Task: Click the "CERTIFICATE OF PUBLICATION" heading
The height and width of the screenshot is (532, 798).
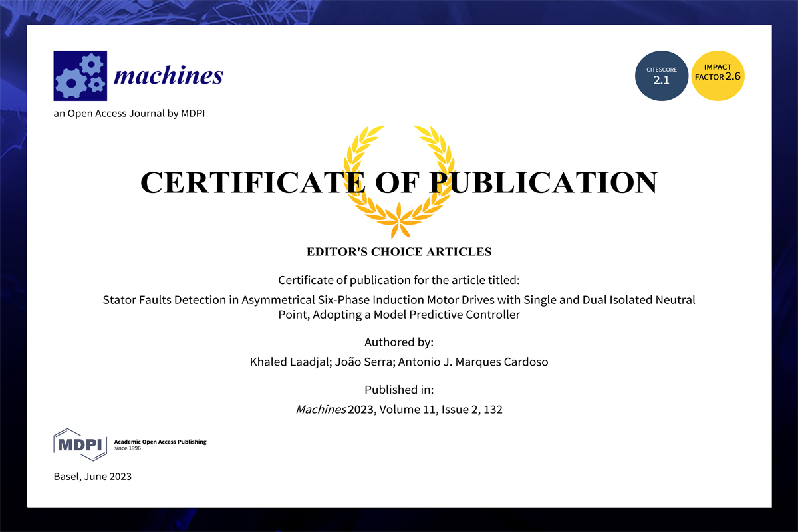Action: (399, 183)
